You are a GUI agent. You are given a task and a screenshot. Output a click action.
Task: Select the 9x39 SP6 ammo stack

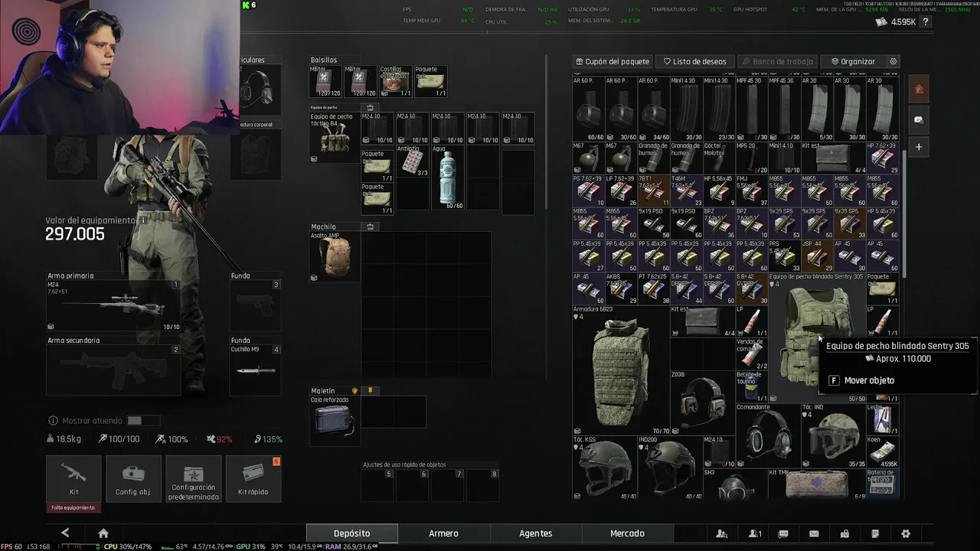pos(849,223)
